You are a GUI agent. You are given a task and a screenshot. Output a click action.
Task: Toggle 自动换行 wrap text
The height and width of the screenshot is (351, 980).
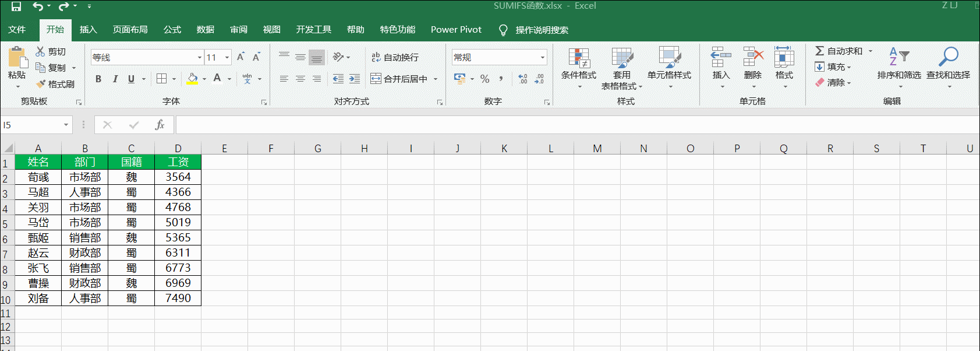395,57
